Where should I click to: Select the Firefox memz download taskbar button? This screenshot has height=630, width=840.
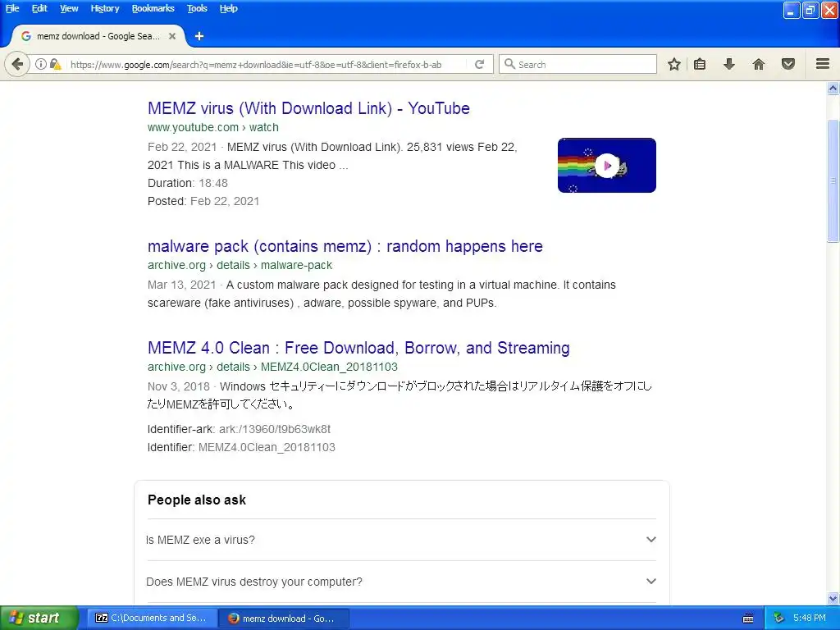[284, 619]
